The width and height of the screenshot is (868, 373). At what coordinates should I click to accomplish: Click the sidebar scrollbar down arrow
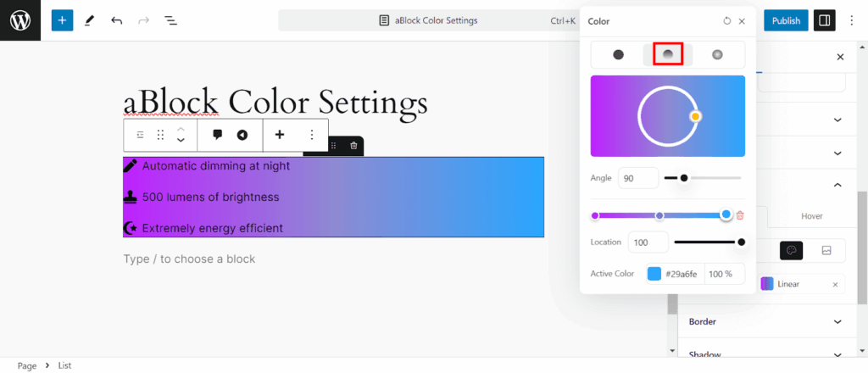pyautogui.click(x=862, y=350)
